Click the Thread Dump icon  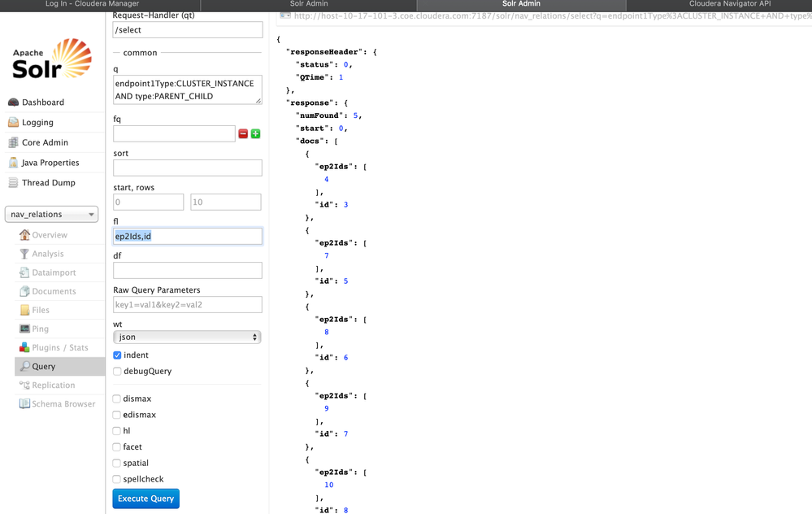coord(14,183)
